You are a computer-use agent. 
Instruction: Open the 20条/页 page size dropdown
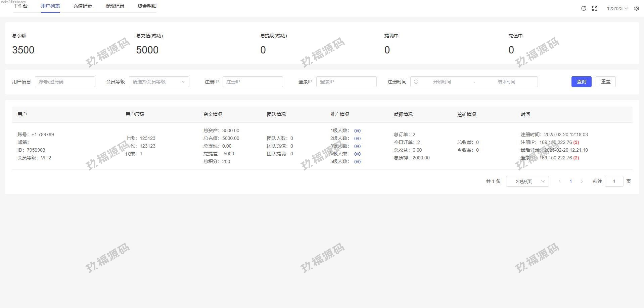527,181
